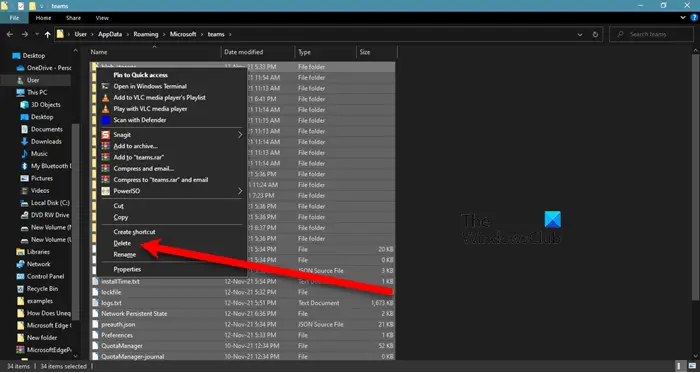Click the installTime.txt file
The width and height of the screenshot is (700, 373).
click(x=120, y=282)
